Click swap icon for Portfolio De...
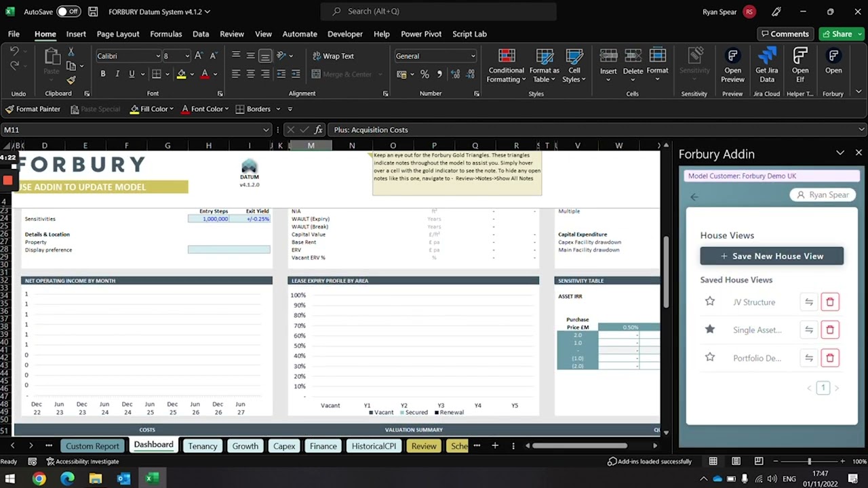The image size is (868, 488). (808, 358)
